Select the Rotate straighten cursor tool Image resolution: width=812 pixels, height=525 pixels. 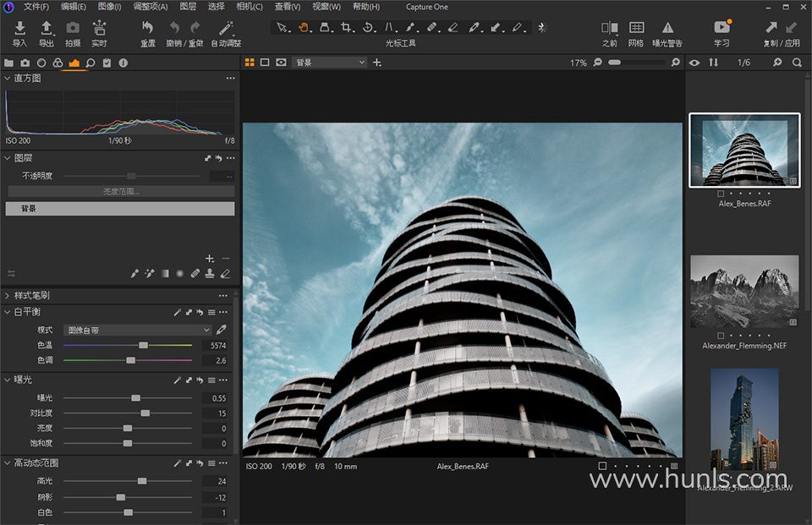(368, 27)
